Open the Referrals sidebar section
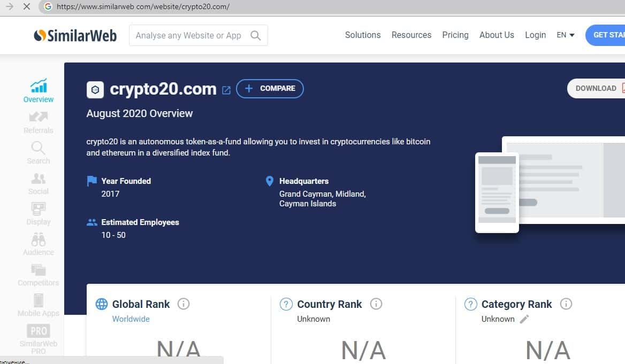Viewport: 625px width, 364px height. click(39, 117)
